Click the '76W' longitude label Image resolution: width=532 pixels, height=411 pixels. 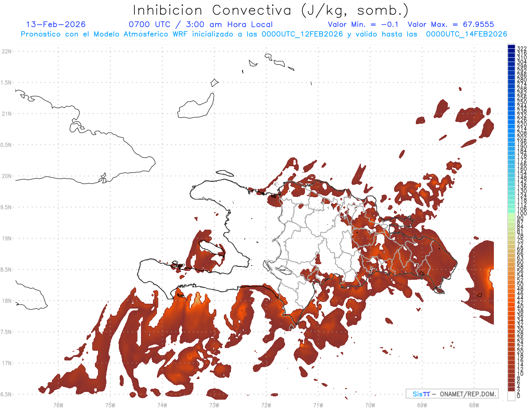click(x=58, y=405)
